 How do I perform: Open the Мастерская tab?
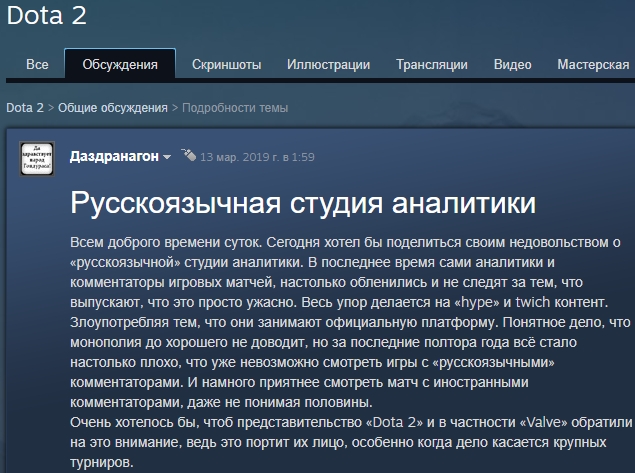593,64
